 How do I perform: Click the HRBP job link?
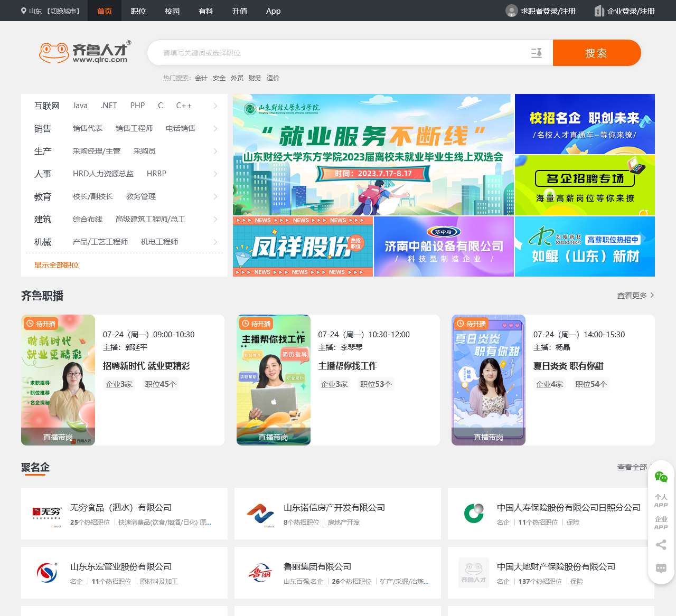(156, 174)
